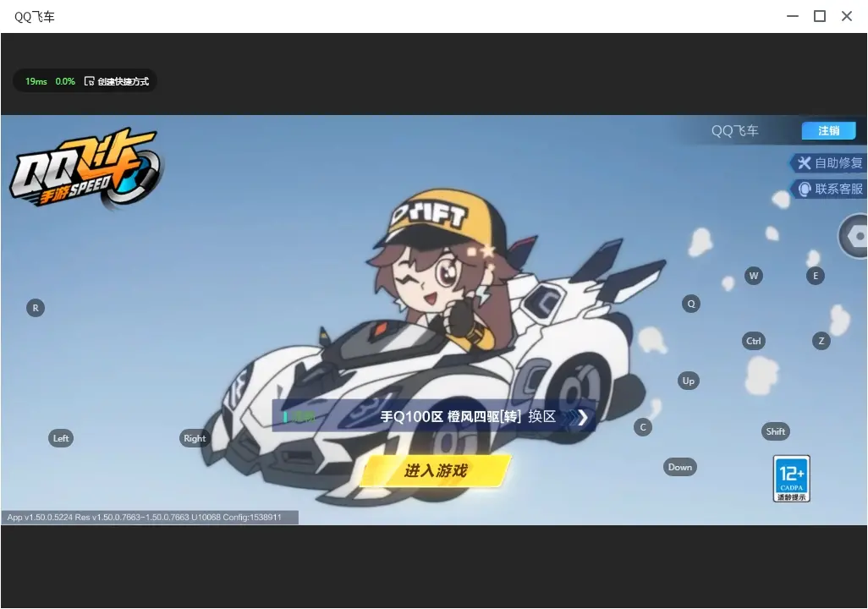
Task: Click the 换区 switch server arrow
Action: click(x=582, y=417)
